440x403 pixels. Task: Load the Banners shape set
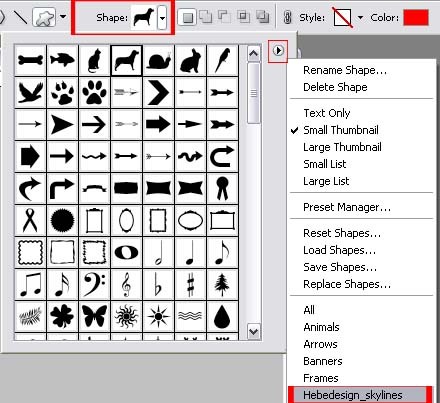pyautogui.click(x=323, y=361)
